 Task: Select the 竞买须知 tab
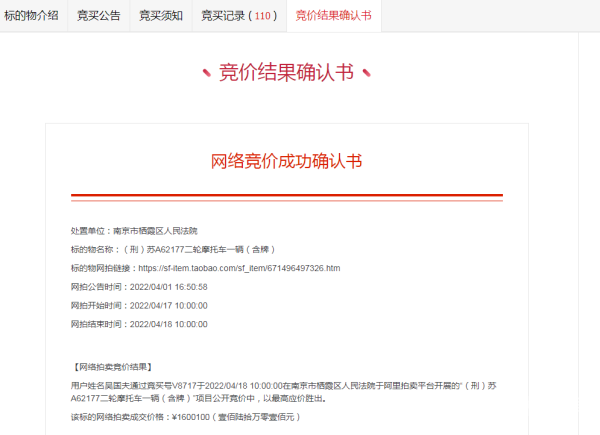(159, 16)
